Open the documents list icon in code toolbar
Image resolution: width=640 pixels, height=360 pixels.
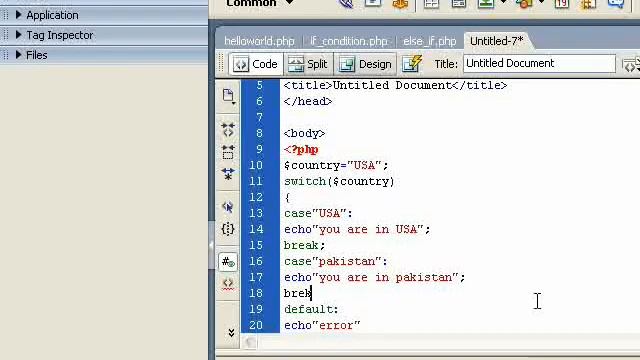click(x=228, y=96)
